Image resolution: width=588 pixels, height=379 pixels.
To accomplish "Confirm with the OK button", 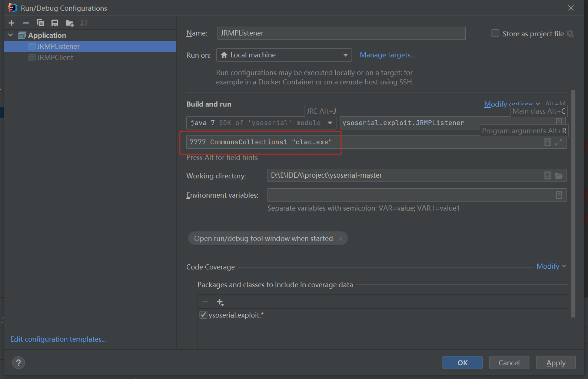I will coord(462,363).
